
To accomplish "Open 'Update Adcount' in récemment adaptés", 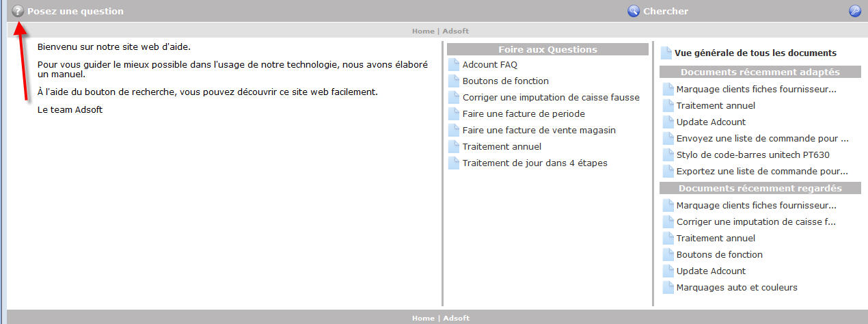I will tap(711, 122).
